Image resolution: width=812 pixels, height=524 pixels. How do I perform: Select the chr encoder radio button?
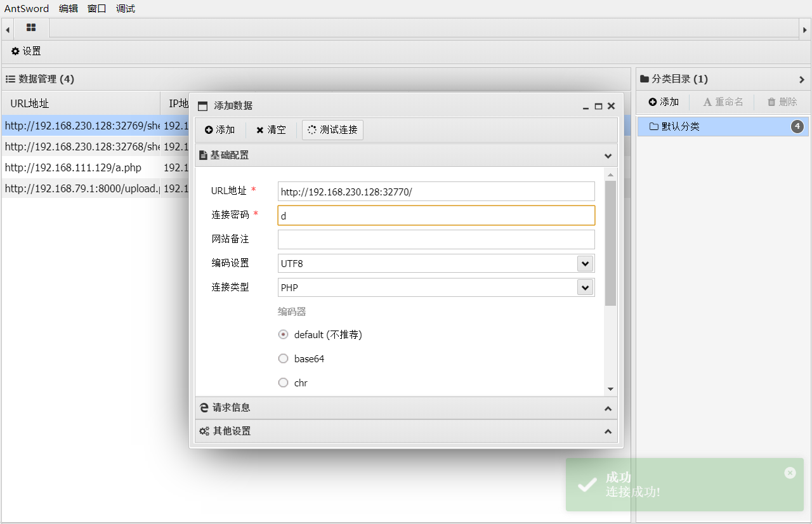click(284, 383)
